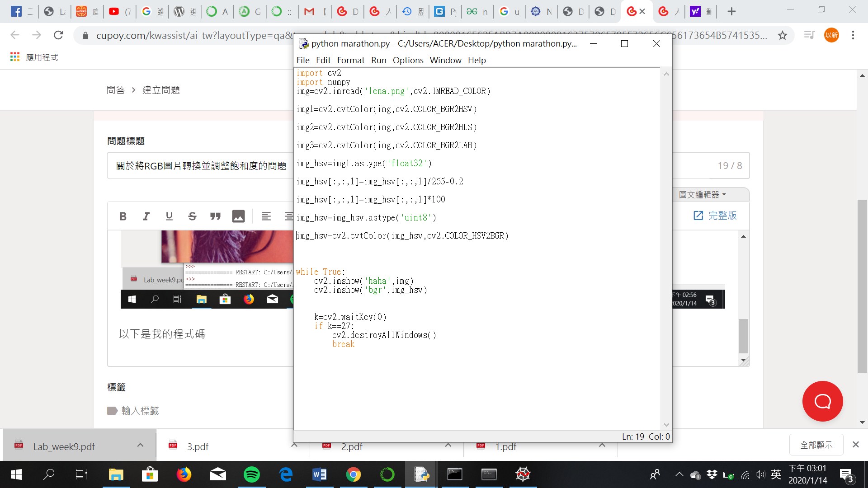Apply strikethrough in the question editor
868x488 pixels.
click(192, 216)
